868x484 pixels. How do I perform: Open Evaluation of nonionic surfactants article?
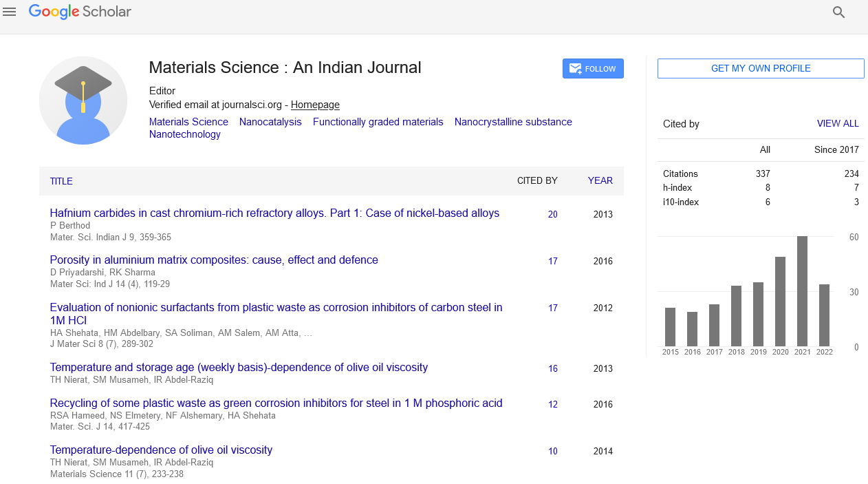pyautogui.click(x=276, y=314)
